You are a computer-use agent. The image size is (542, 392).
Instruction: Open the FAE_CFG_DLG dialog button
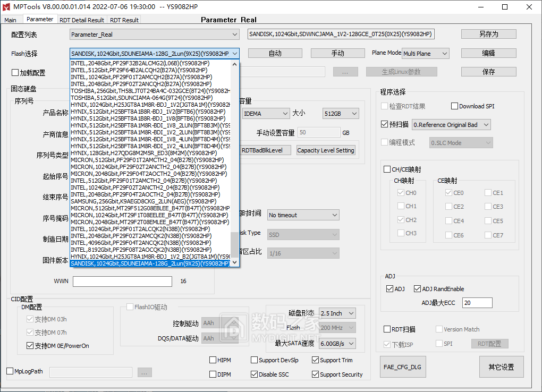403,367
